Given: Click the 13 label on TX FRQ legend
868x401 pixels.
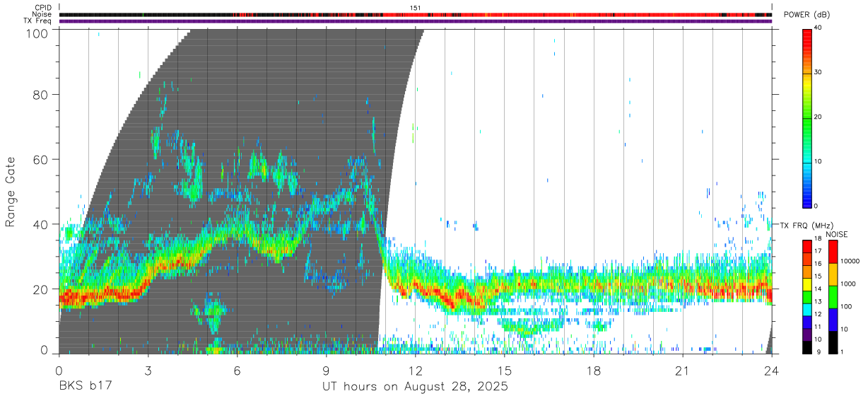Looking at the screenshot, I should (819, 301).
